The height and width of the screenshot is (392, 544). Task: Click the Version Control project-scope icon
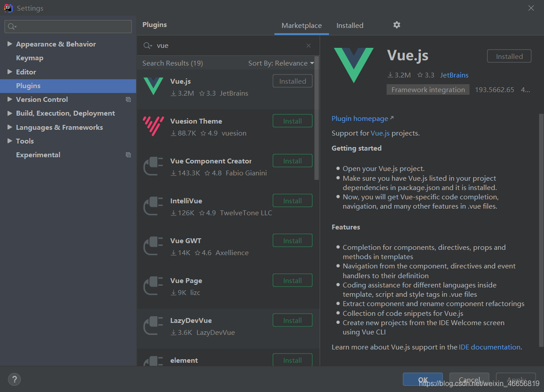(x=128, y=100)
